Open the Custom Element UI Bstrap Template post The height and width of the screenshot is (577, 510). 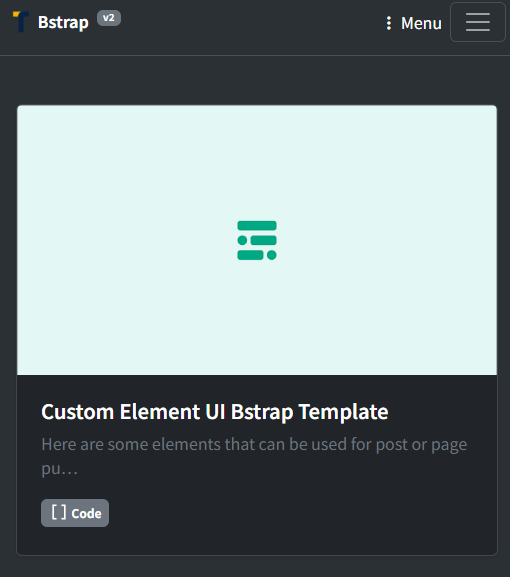point(215,411)
